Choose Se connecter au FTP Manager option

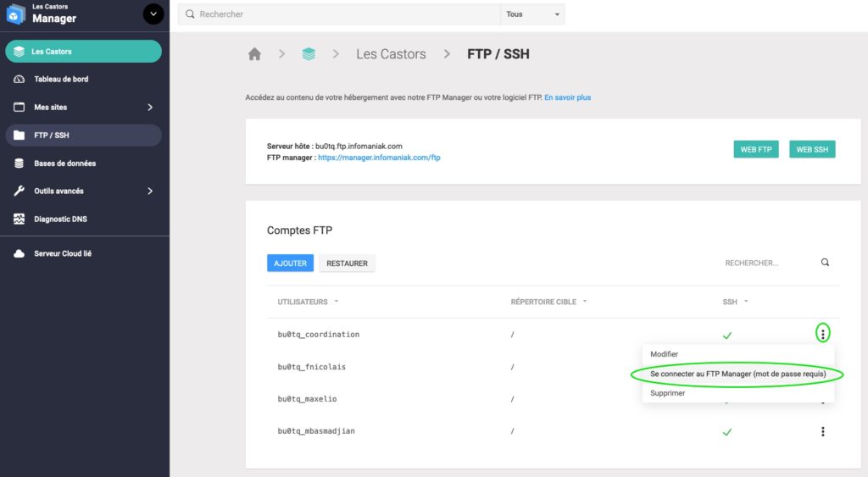pyautogui.click(x=737, y=374)
